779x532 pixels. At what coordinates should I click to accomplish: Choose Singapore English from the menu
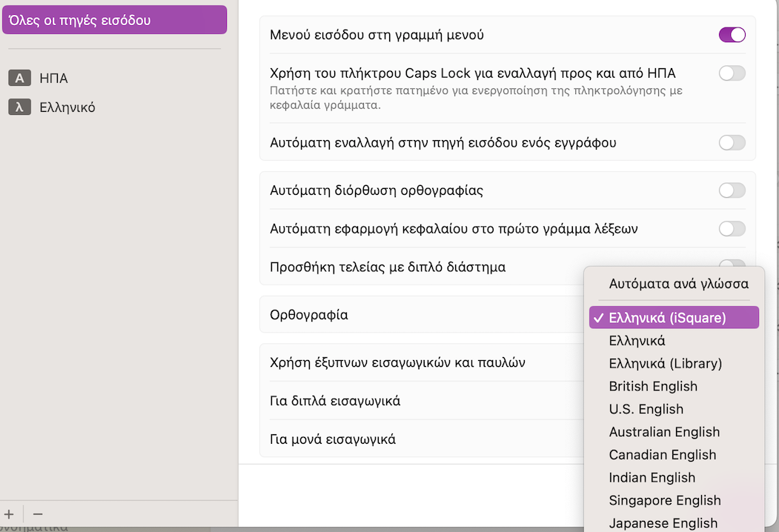pyautogui.click(x=664, y=501)
